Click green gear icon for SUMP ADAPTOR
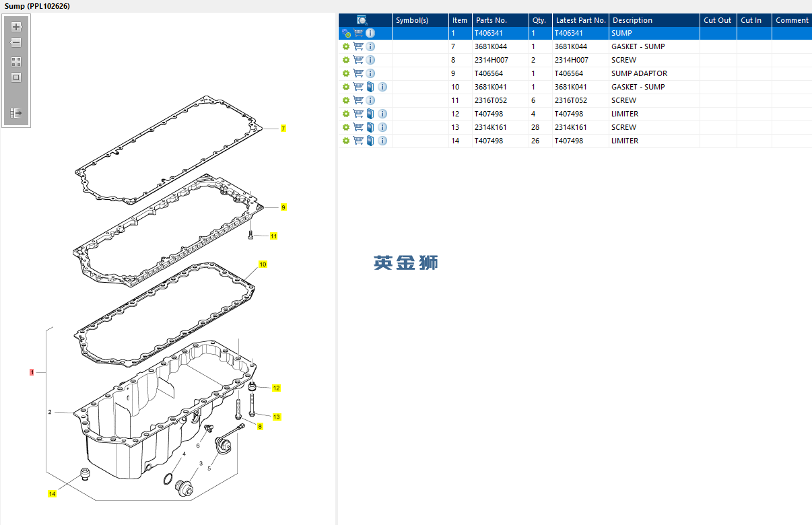This screenshot has height=525, width=812. tap(346, 73)
